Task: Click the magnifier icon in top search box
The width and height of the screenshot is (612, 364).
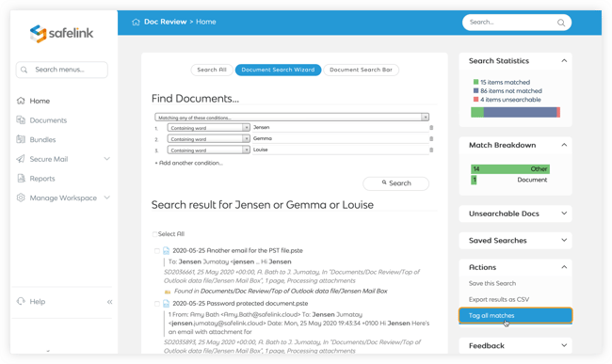Action: point(561,23)
